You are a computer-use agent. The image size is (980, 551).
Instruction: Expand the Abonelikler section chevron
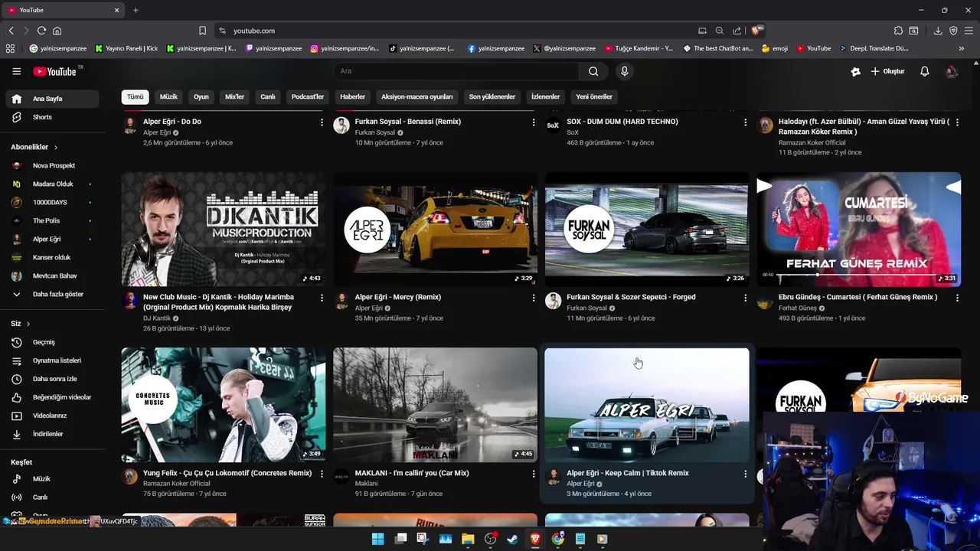(56, 147)
